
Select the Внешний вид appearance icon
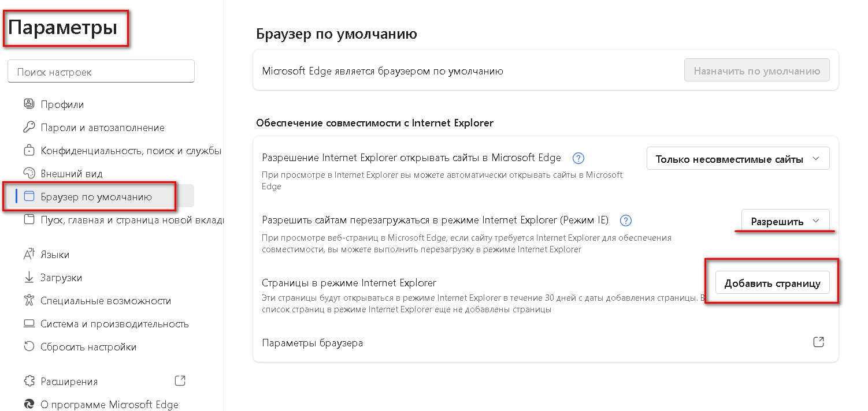(28, 173)
